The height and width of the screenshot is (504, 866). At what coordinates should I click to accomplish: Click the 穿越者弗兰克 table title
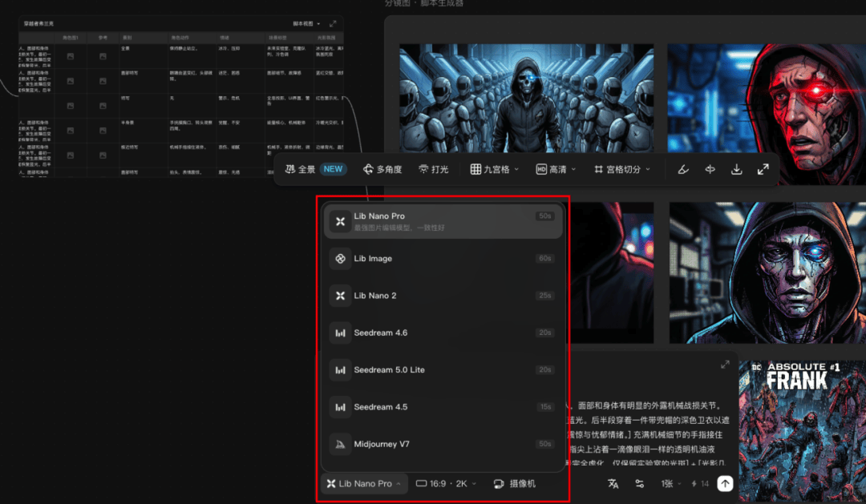point(38,24)
